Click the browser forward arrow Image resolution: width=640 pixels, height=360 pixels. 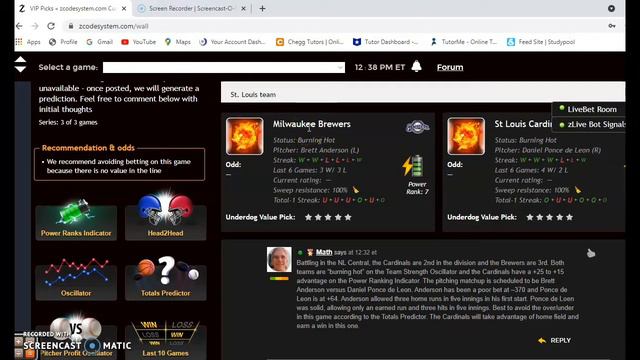pos(35,26)
